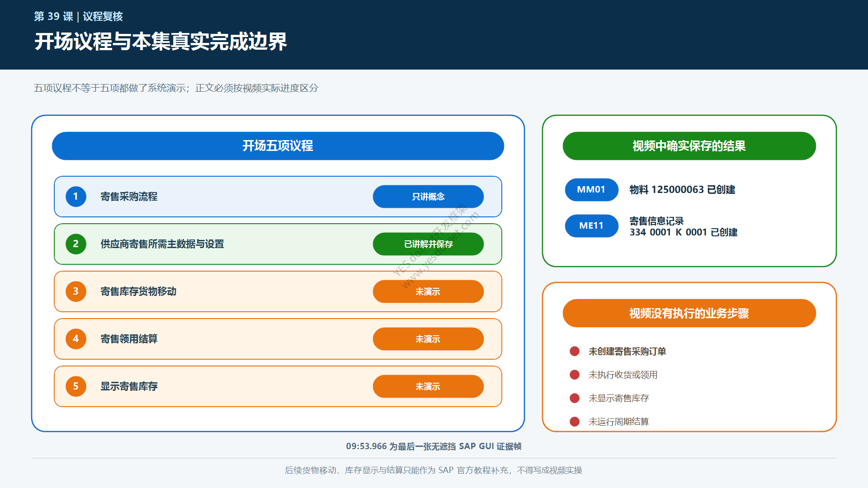The width and height of the screenshot is (868, 488).
Task: Click 未演示 pill in the 寄售领用结算 row
Action: click(428, 339)
